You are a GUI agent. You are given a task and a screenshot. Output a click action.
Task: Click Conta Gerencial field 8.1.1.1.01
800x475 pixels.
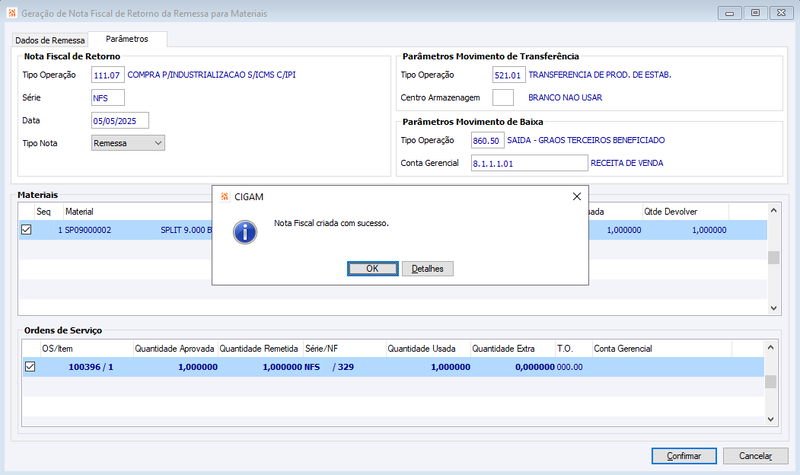(529, 163)
